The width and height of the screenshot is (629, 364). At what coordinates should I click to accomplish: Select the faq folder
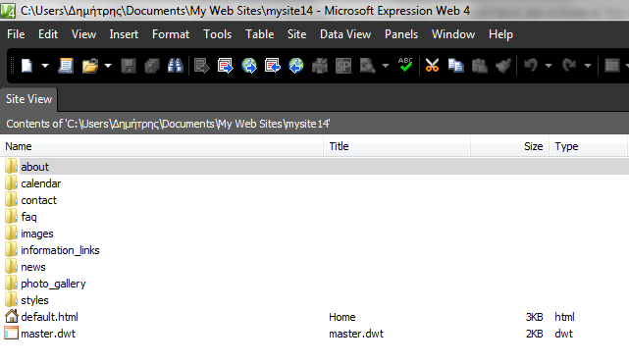click(28, 217)
